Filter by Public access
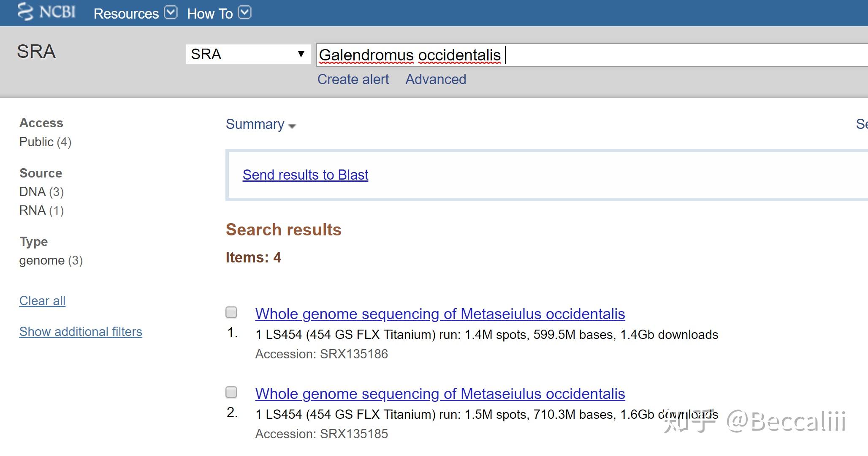 pyautogui.click(x=45, y=142)
